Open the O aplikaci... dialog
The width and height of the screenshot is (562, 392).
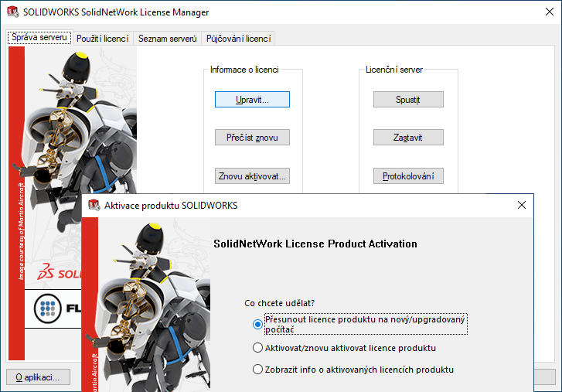pos(38,377)
